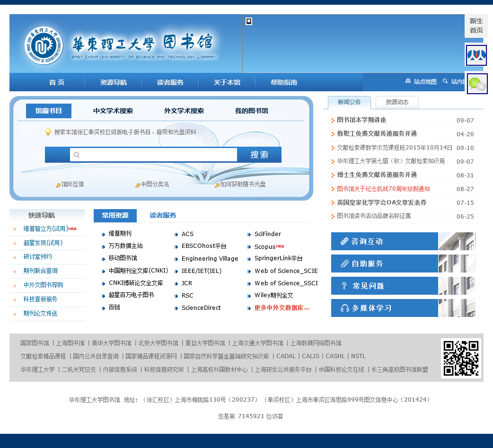Click the small square icon atop banner
The height and width of the screenshot is (448, 493).
249,21
